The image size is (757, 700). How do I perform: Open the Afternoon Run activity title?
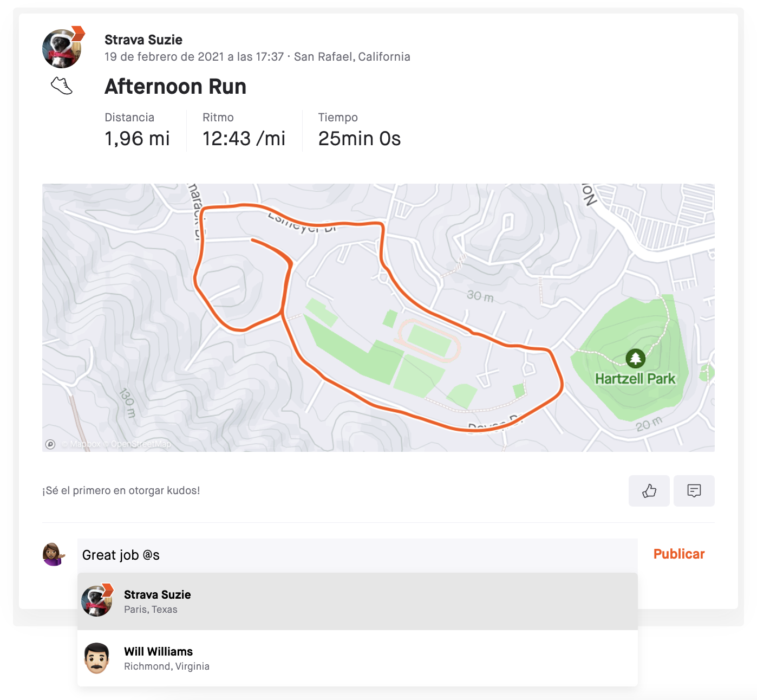tap(175, 87)
